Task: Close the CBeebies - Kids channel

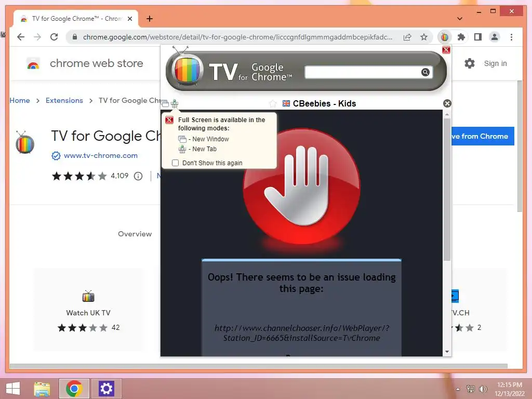Action: 447,103
